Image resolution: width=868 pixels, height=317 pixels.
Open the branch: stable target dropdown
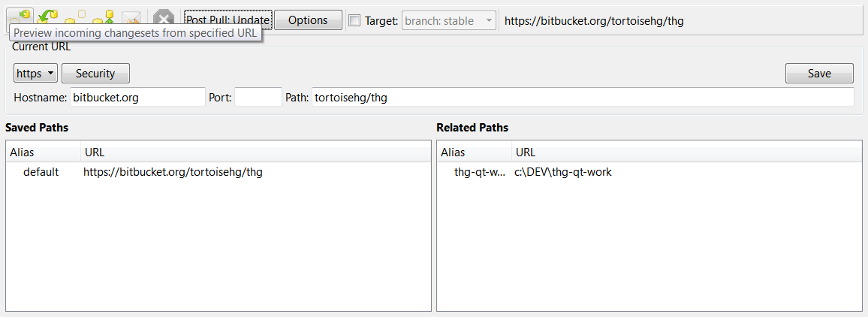(x=449, y=21)
